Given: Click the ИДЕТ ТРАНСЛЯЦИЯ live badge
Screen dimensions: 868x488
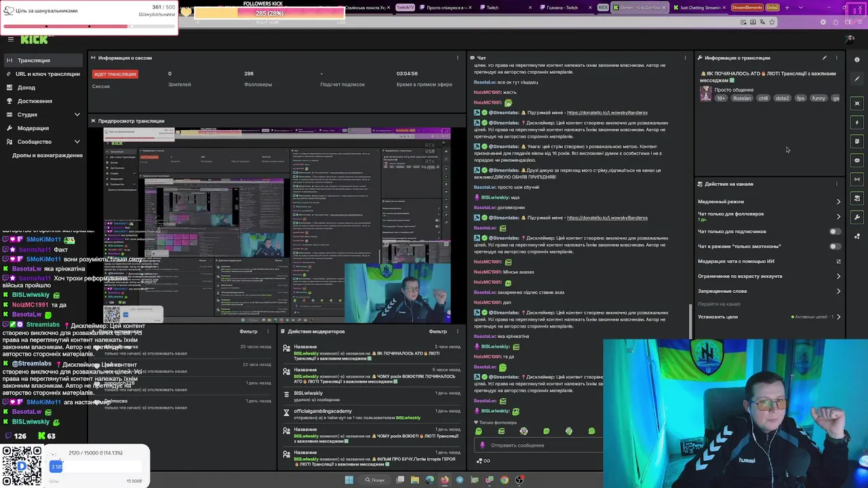Looking at the screenshot, I should click(x=115, y=74).
